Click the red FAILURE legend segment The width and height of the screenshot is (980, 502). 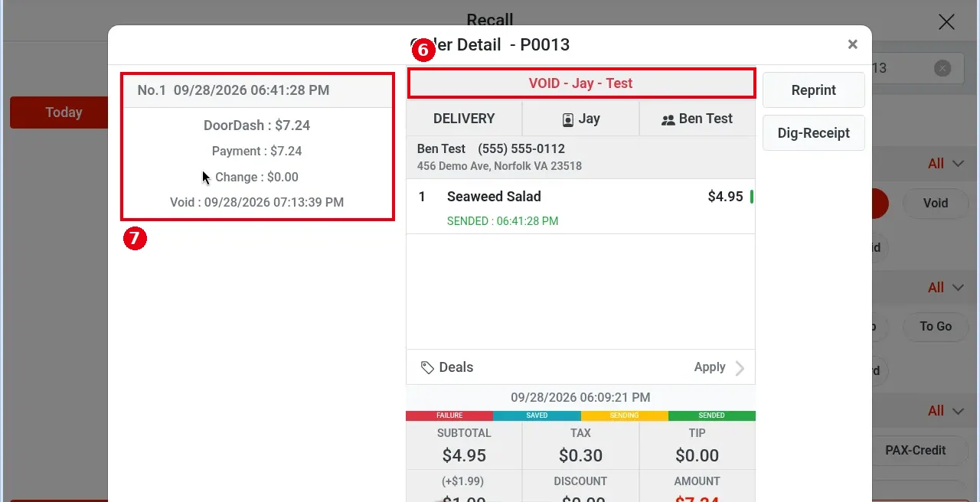coord(449,416)
